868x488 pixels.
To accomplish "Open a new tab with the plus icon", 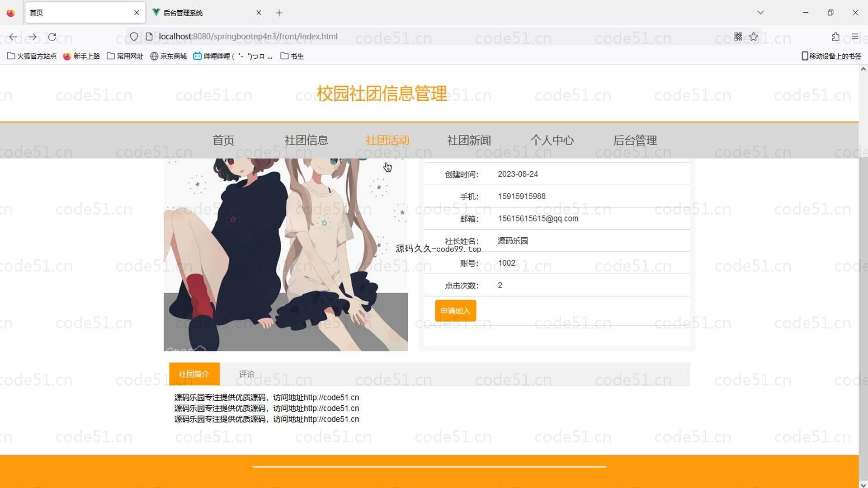I will coord(279,13).
